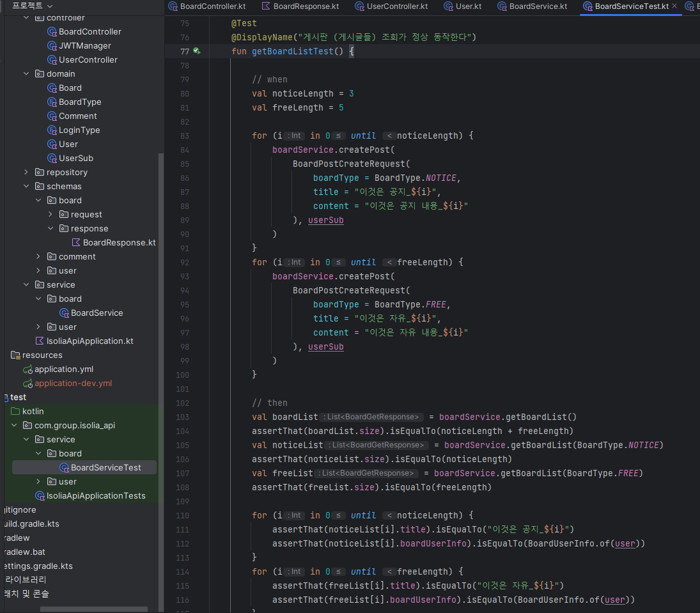Image resolution: width=700 pixels, height=613 pixels.
Task: Click the BoardResponse.kt Kotlin file icon
Action: click(76, 242)
